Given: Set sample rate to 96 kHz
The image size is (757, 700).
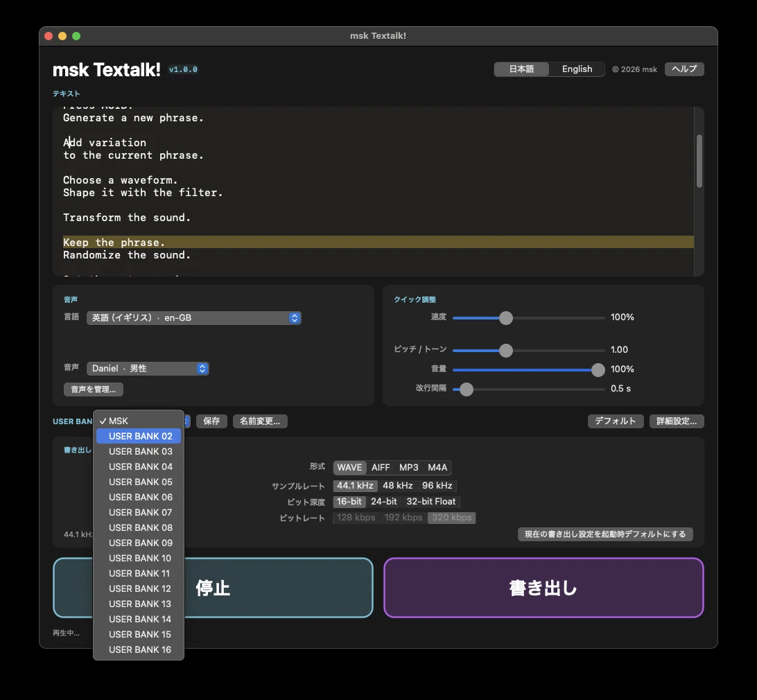Looking at the screenshot, I should [x=437, y=486].
